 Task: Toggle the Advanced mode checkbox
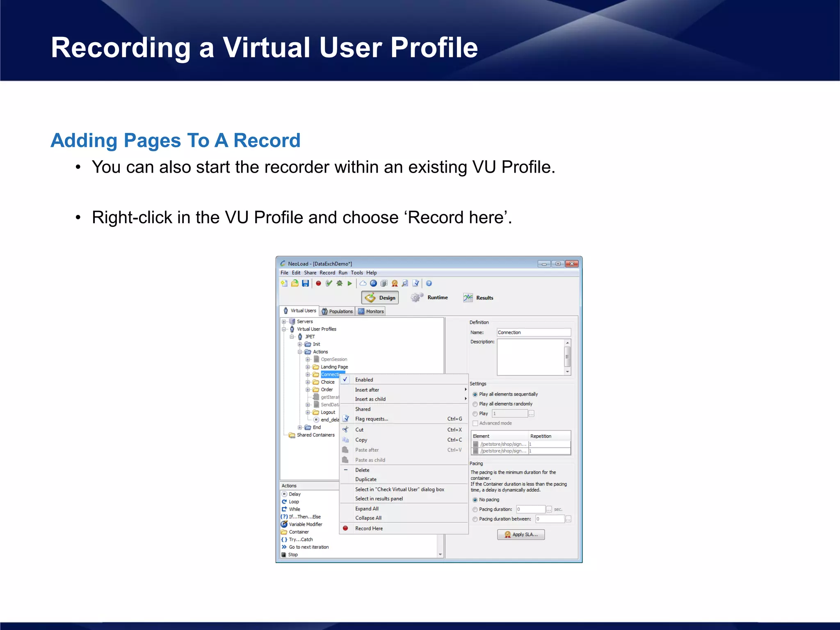(x=475, y=423)
